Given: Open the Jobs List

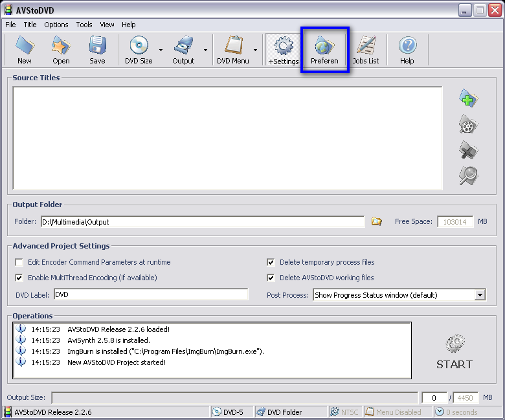Looking at the screenshot, I should click(366, 50).
